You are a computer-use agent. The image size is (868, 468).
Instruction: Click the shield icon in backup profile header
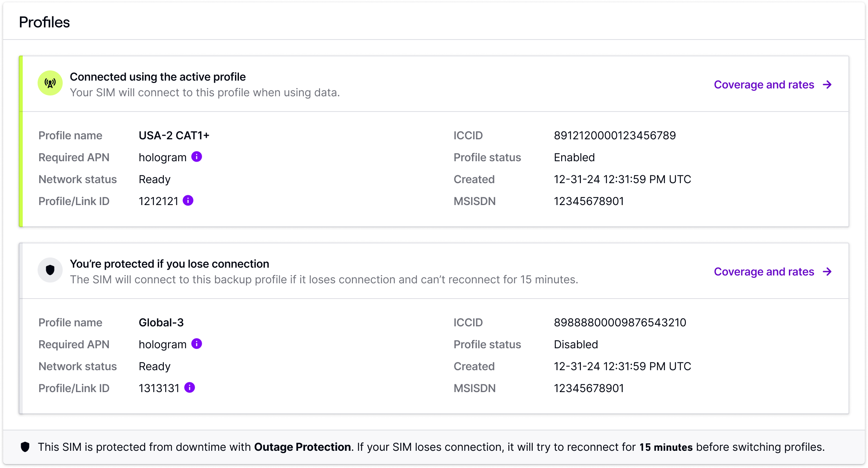pyautogui.click(x=50, y=270)
